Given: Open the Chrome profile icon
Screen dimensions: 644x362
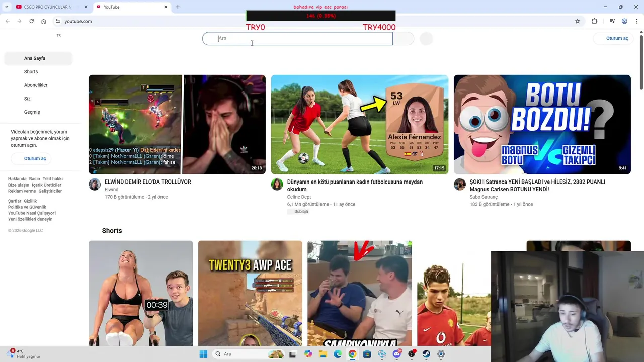Looking at the screenshot, I should pos(624,21).
